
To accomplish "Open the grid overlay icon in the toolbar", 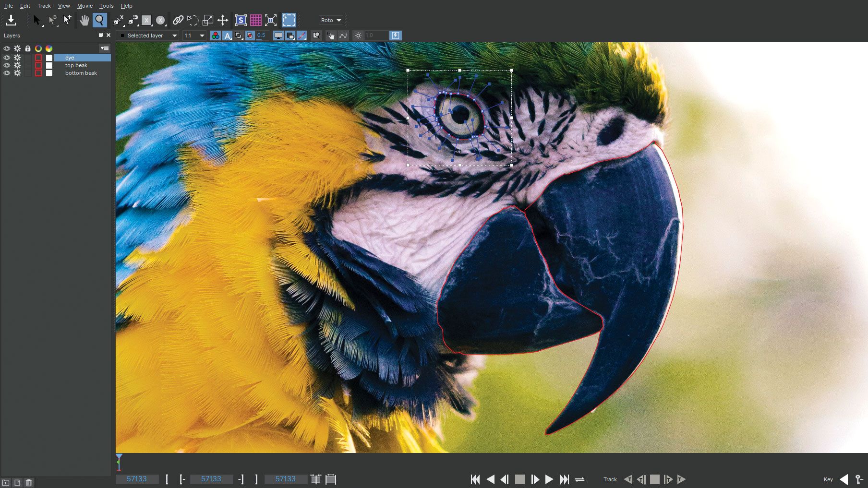I will (256, 20).
